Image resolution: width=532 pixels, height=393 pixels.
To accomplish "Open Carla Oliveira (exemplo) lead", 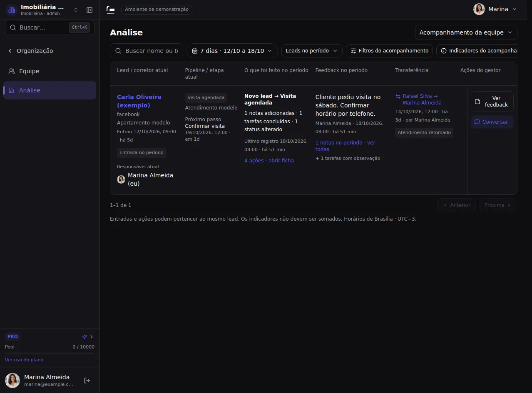I will point(139,101).
